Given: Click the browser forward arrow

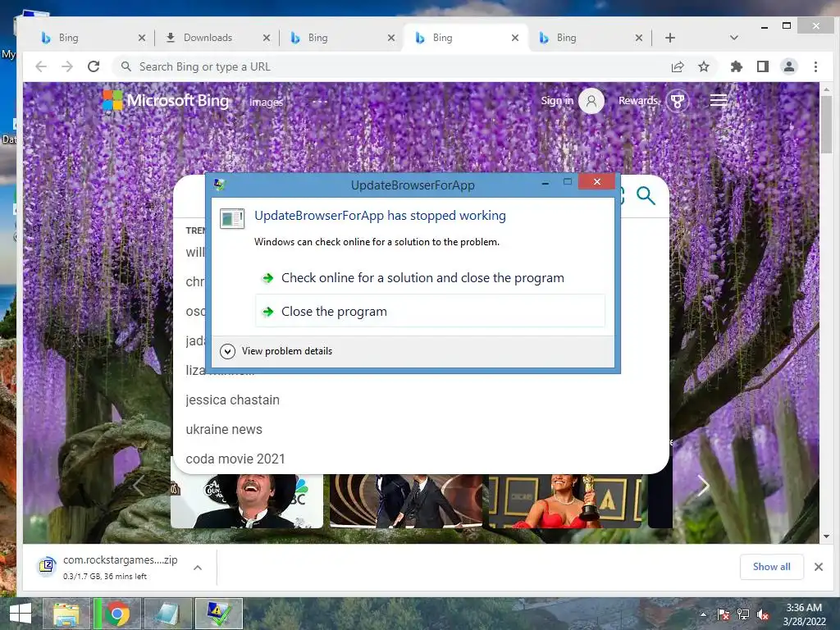Looking at the screenshot, I should [67, 66].
